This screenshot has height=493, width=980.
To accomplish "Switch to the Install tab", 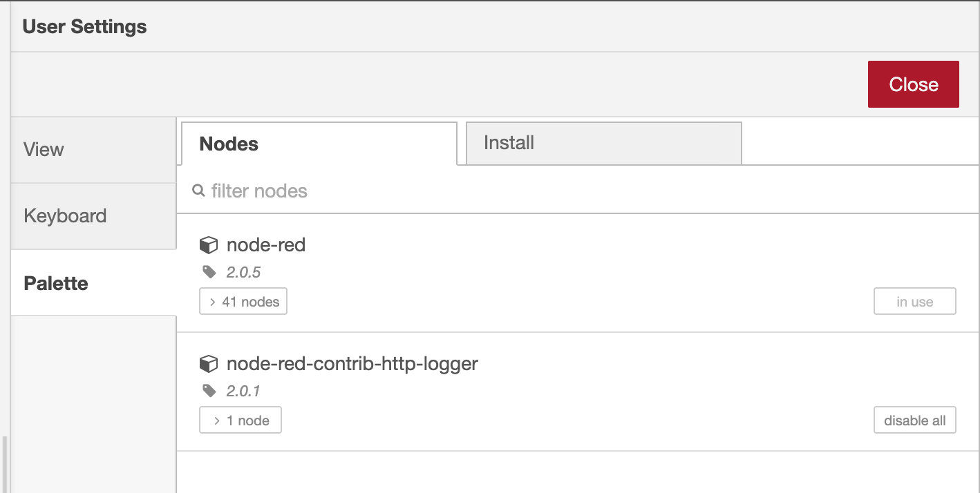I will (x=603, y=144).
